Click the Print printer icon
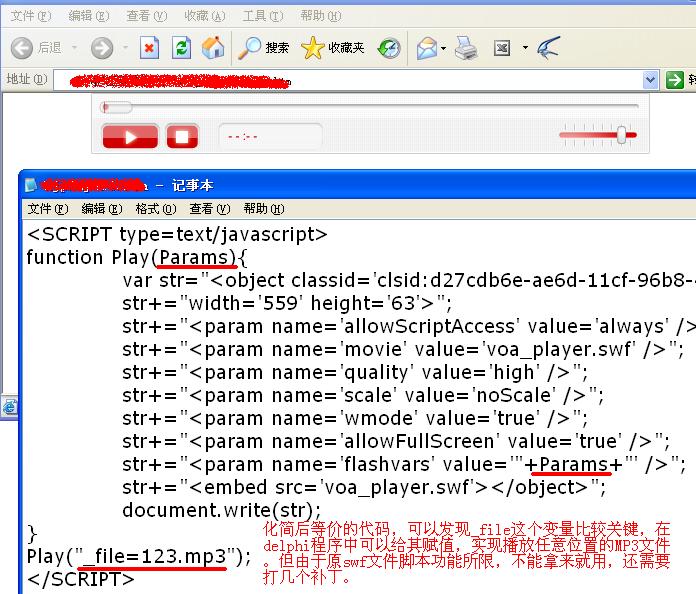This screenshot has width=696, height=594. click(466, 47)
